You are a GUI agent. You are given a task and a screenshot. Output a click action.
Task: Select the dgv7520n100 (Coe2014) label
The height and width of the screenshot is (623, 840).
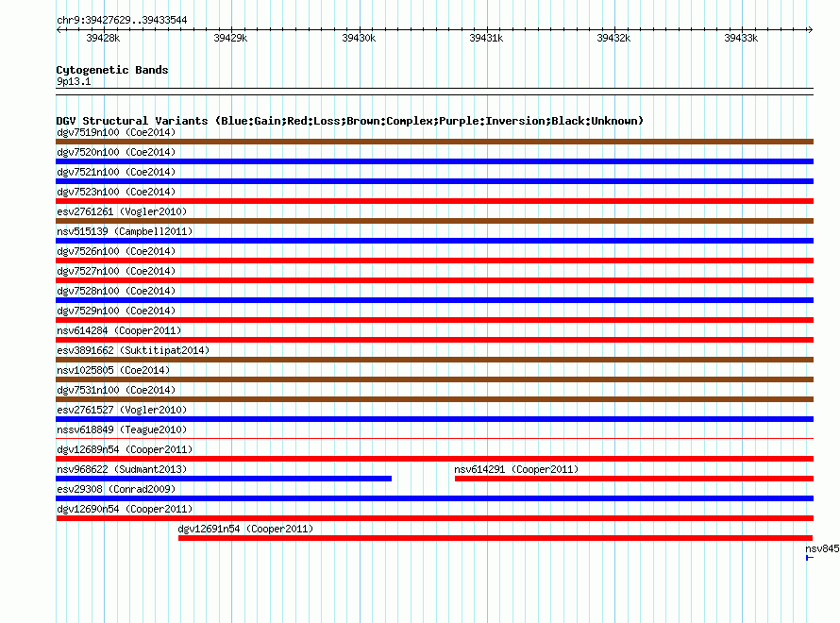pos(116,152)
